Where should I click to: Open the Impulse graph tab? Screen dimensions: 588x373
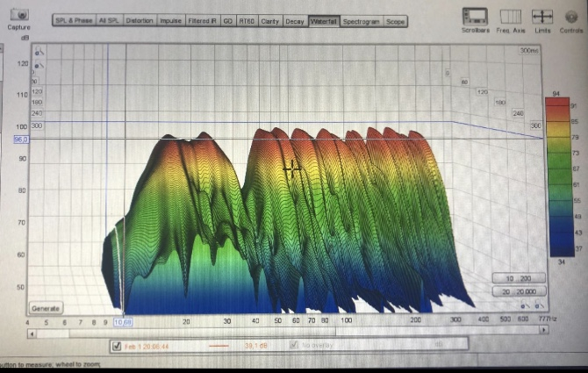170,20
